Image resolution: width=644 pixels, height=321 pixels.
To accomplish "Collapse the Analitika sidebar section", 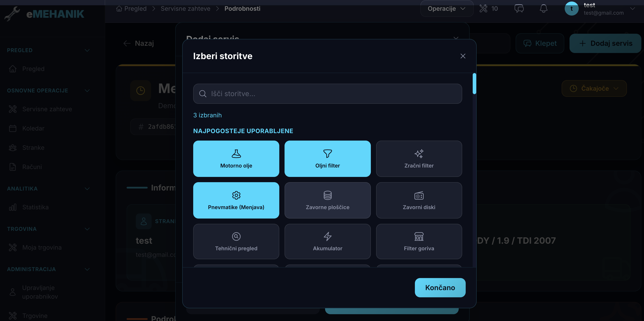I will point(87,189).
